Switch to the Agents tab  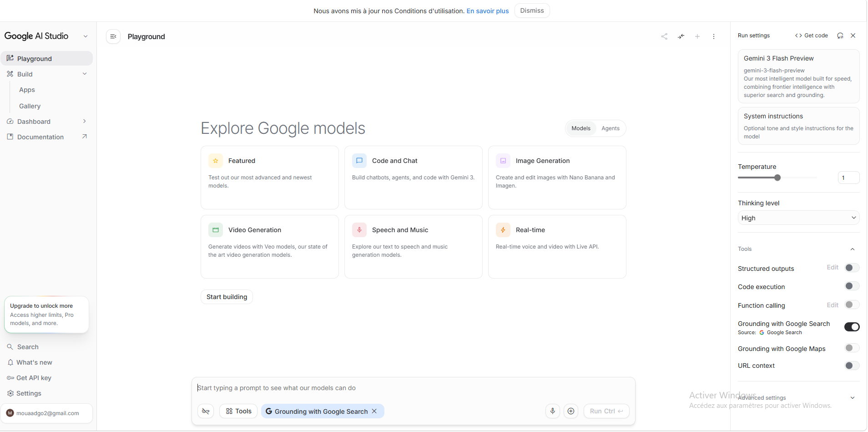coord(611,128)
